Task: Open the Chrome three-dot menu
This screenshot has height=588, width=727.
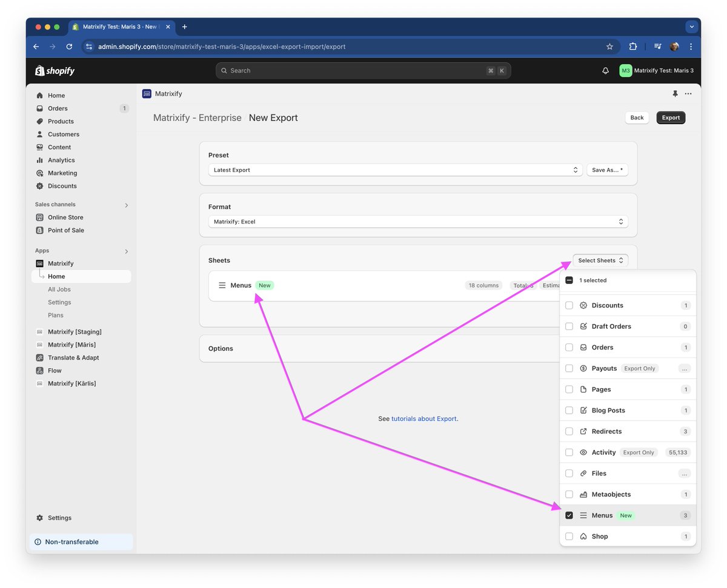Action: (691, 47)
